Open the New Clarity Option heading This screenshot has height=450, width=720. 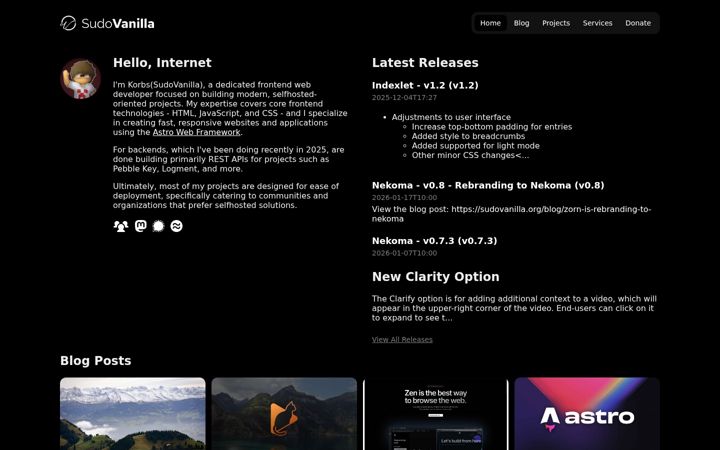(436, 277)
